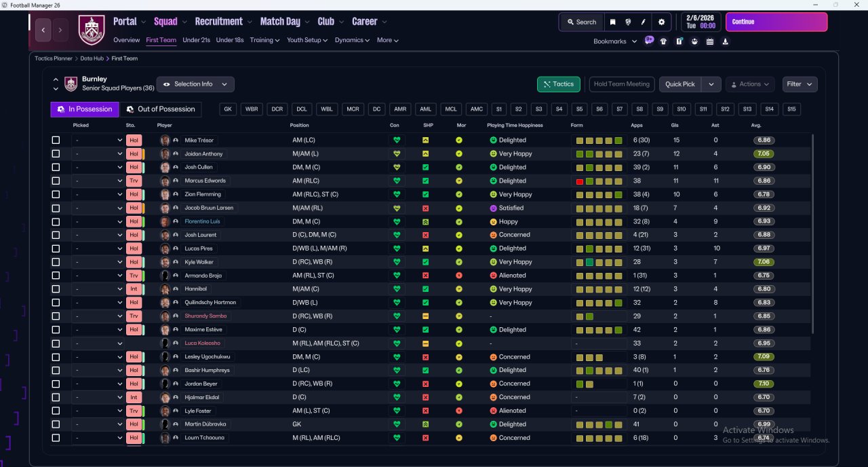Tick the checkbox for Mike Trésor
The image size is (868, 467).
56,141
